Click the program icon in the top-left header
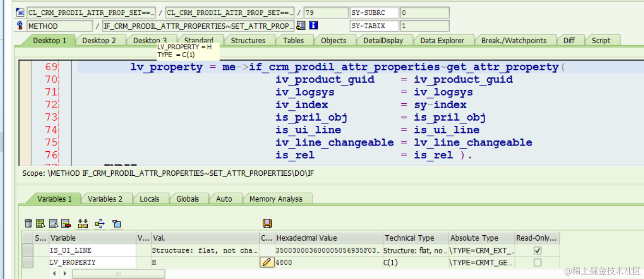This screenshot has height=279, width=644. (20, 12)
